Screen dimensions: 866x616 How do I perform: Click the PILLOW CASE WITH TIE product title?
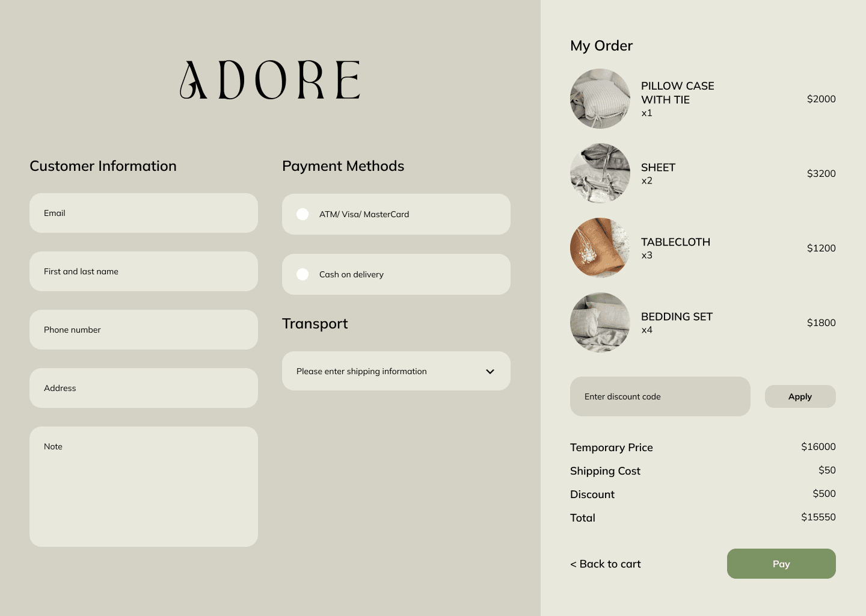coord(678,93)
